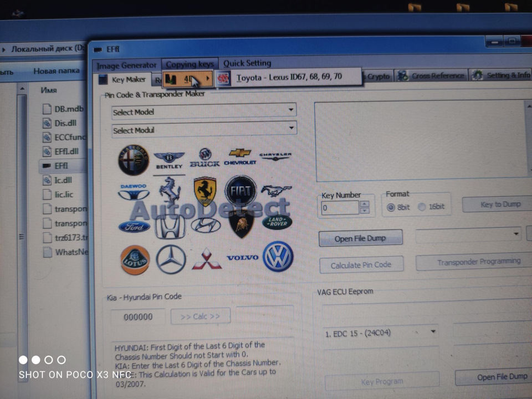The width and height of the screenshot is (532, 399).
Task: Select the Lamborghini shield logo
Action: [x=242, y=224]
